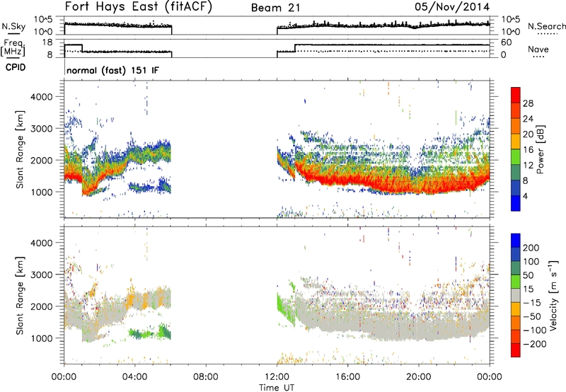Select the '12:00' time axis label
Screen dimensions: 566x392
[277, 377]
